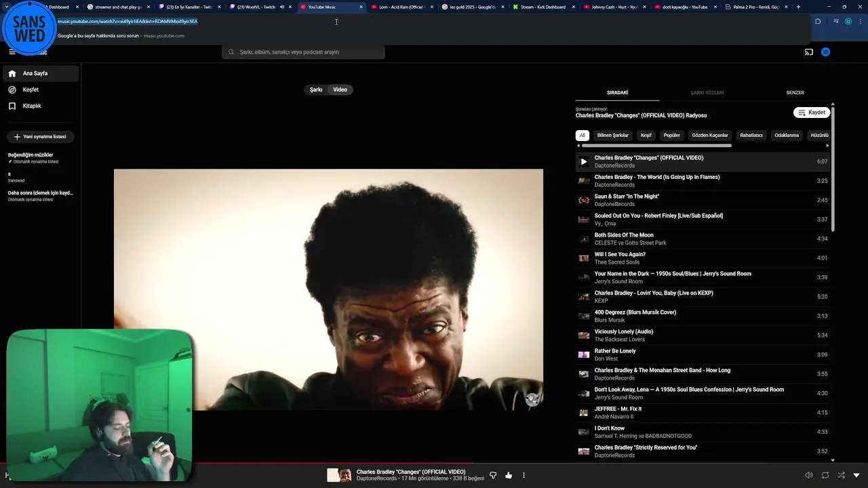Dislike the playing song with thumbs down
Image resolution: width=868 pixels, height=488 pixels.
(x=493, y=475)
